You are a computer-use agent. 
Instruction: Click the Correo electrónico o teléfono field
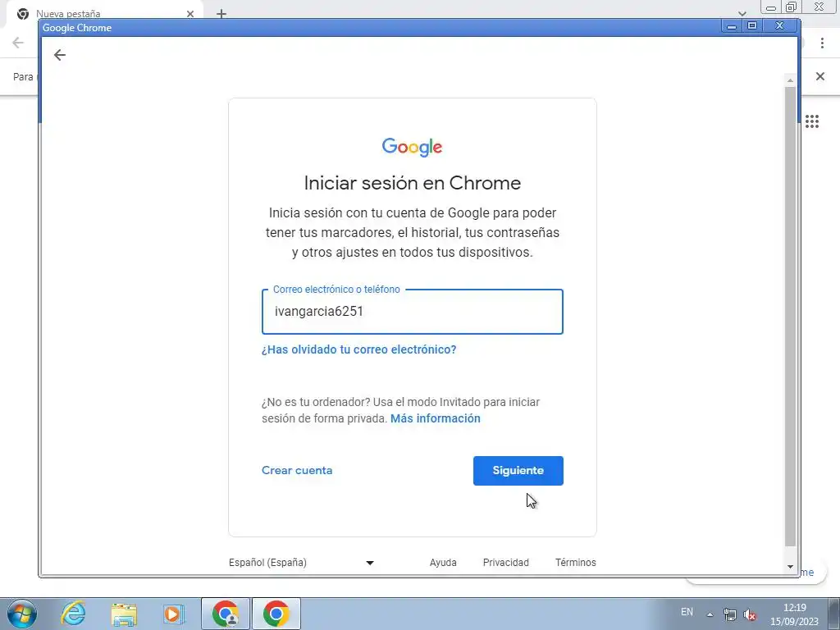(413, 312)
